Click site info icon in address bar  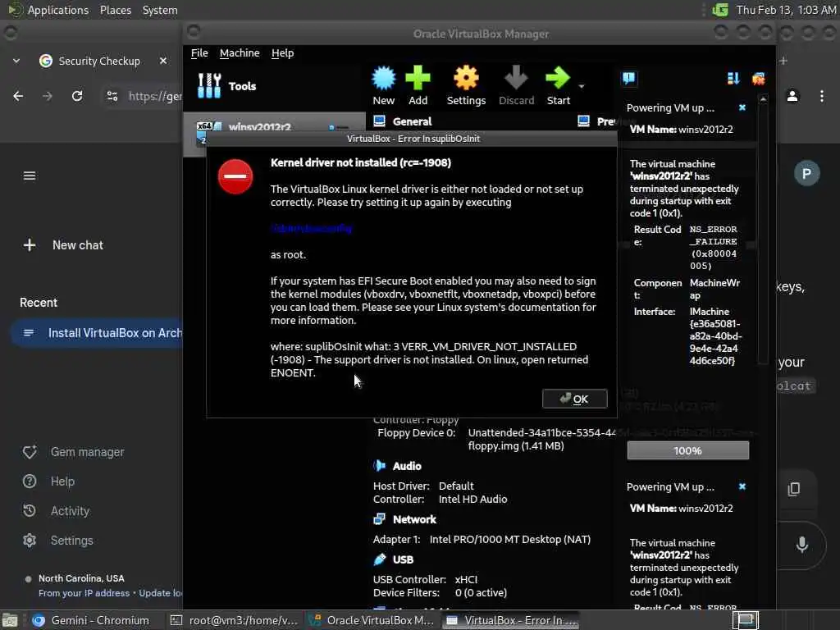(x=112, y=96)
